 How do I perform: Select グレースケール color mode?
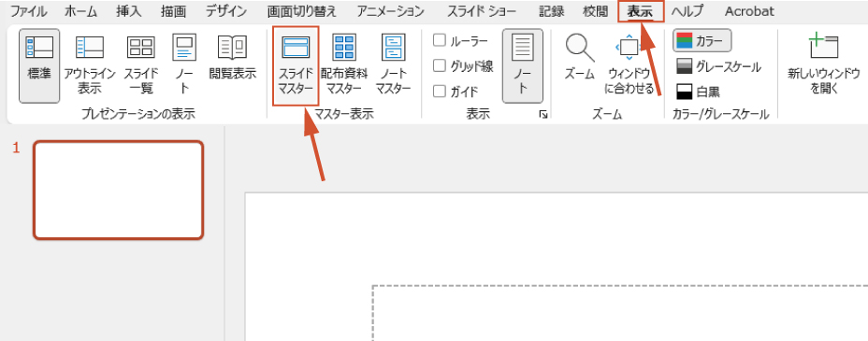point(718,67)
